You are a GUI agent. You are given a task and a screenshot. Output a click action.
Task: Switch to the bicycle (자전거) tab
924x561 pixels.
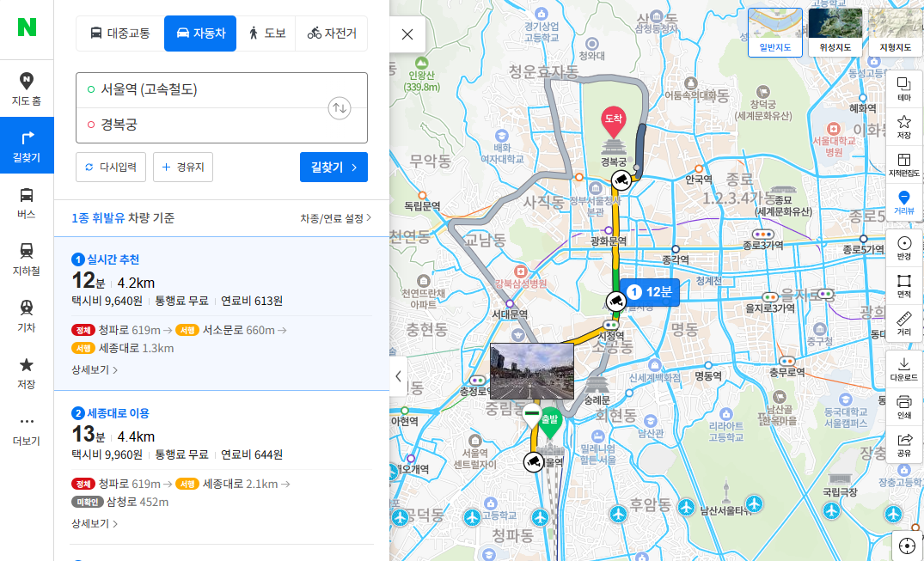tap(331, 33)
